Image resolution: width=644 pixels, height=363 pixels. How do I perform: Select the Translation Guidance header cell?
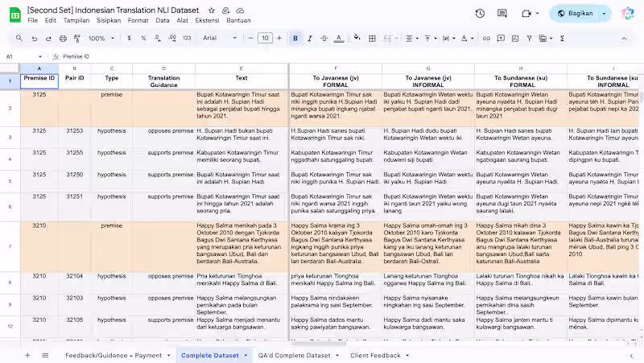(x=163, y=81)
